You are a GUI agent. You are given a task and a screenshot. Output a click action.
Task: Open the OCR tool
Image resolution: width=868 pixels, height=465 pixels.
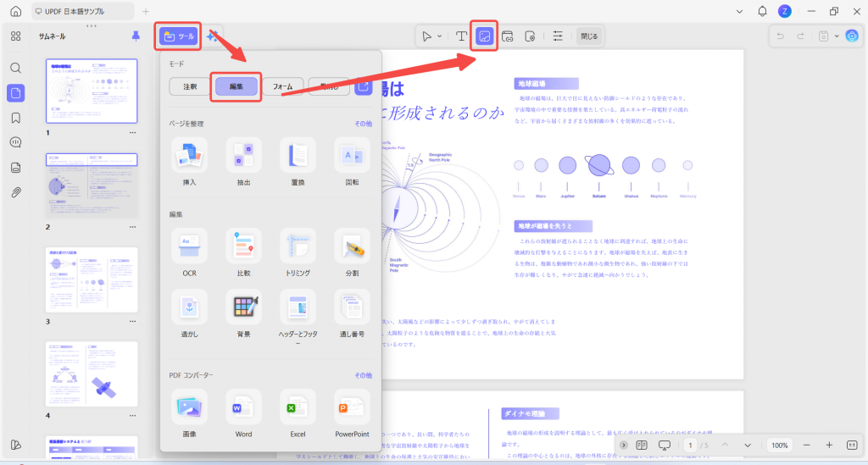(x=189, y=246)
